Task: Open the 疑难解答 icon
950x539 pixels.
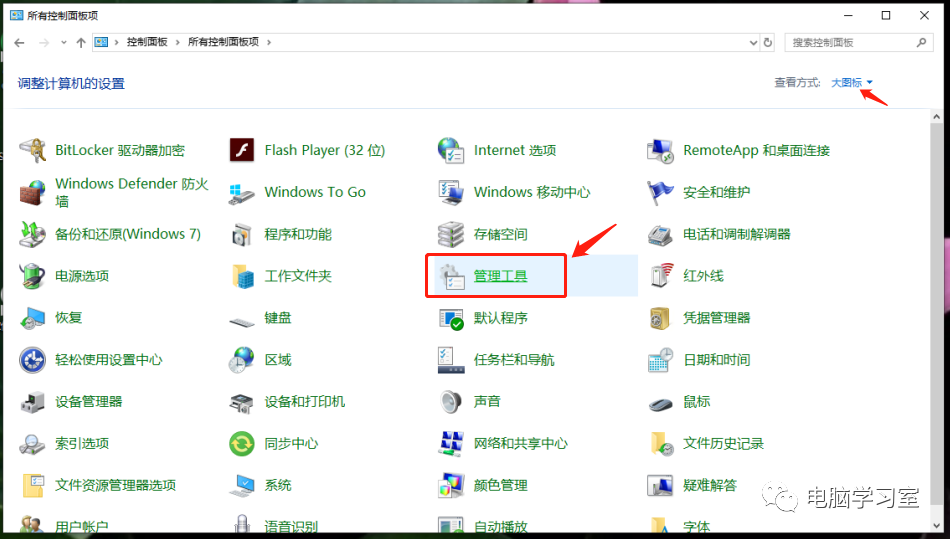Action: pyautogui.click(x=660, y=486)
